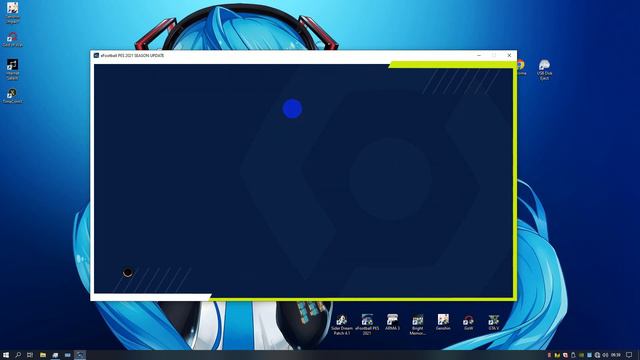This screenshot has height=360, width=640.
Task: Launch the eFootball PES 2021 desktop shortcut
Action: click(367, 324)
